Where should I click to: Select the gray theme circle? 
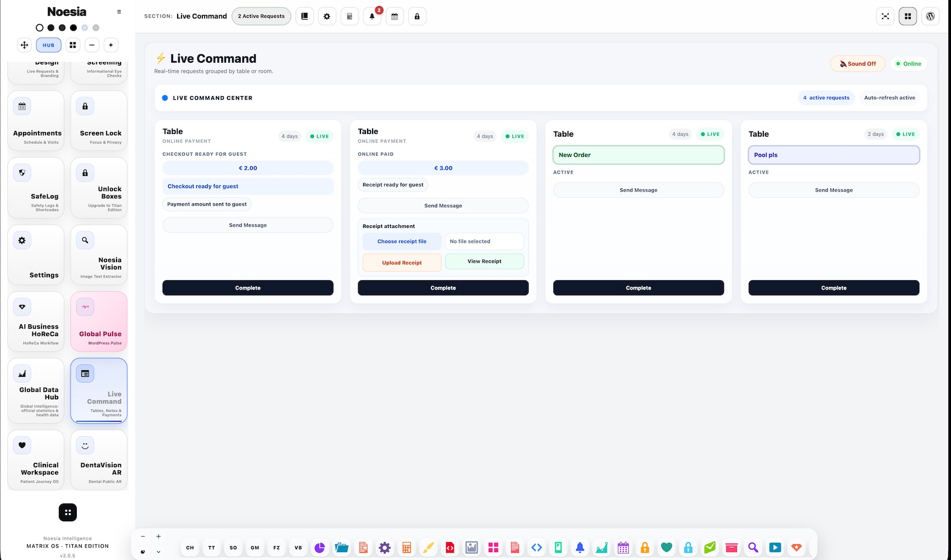tap(96, 27)
